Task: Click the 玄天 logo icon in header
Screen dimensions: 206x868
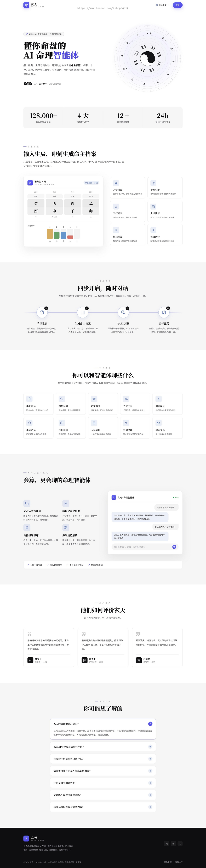Action: point(26,5)
